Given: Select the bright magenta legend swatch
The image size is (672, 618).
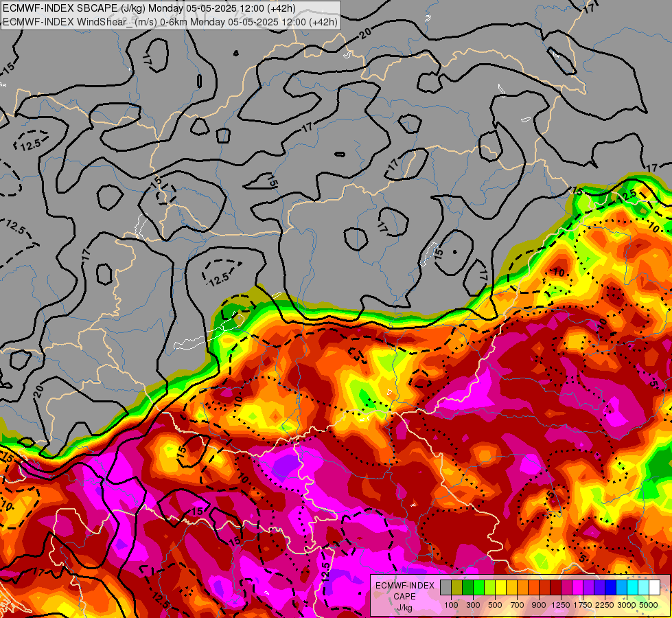Looking at the screenshot, I should (578, 587).
